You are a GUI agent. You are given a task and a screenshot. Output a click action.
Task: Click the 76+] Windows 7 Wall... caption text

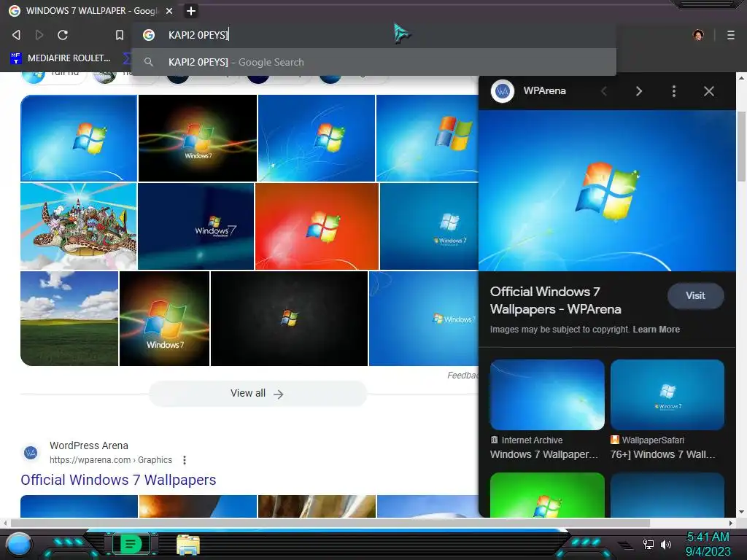[662, 454]
